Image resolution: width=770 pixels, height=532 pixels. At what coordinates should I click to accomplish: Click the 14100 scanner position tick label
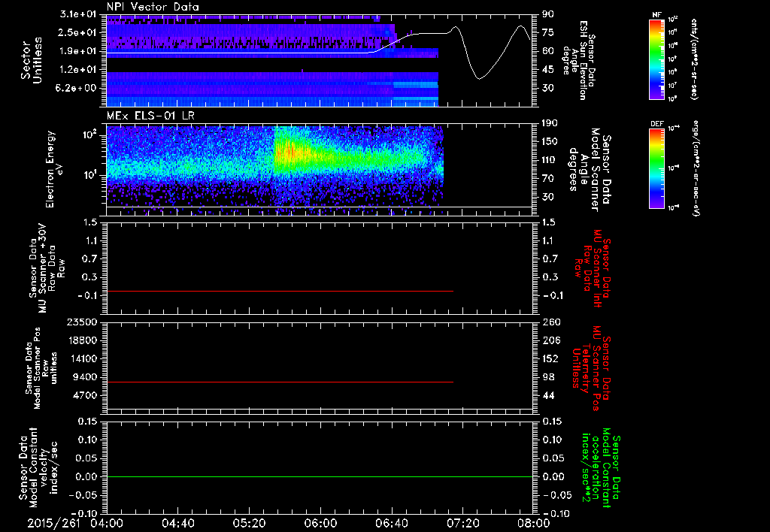pyautogui.click(x=82, y=358)
